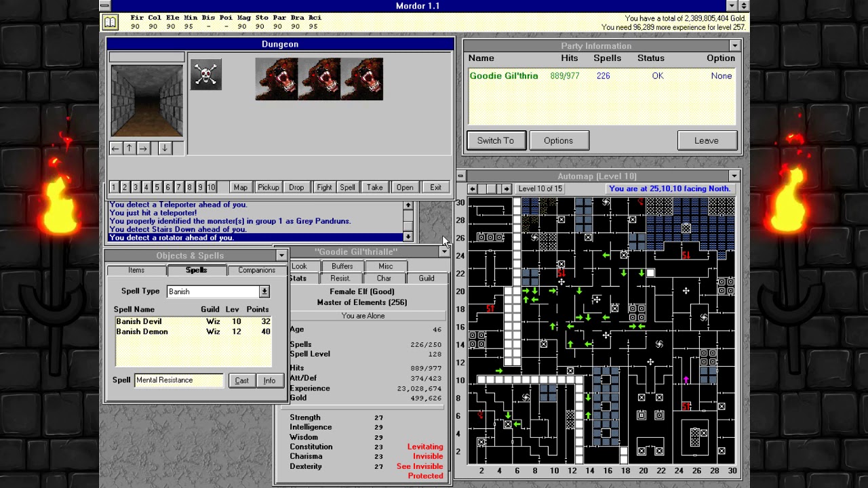Switch to the Companions tab
Screen dimensions: 868x488
(x=256, y=270)
